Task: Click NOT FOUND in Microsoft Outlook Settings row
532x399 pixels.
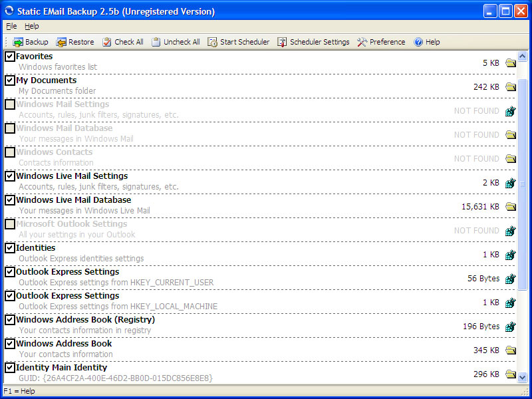Action: pyautogui.click(x=477, y=231)
